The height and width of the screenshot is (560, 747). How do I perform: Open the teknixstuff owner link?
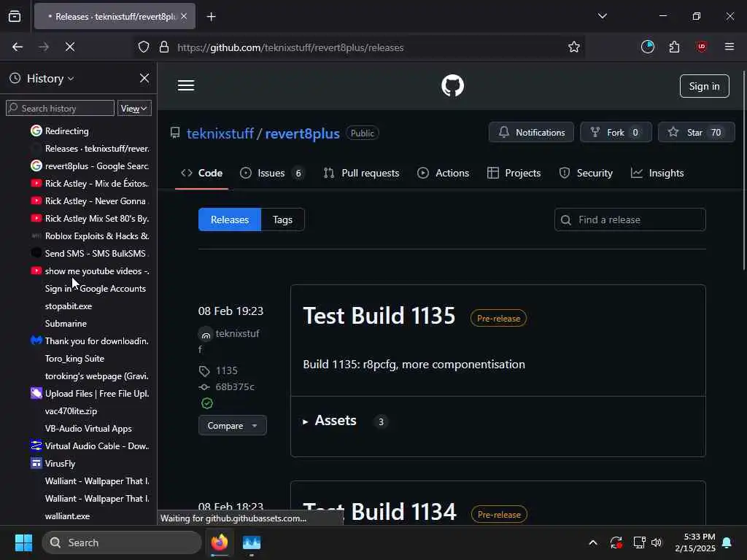tap(220, 133)
